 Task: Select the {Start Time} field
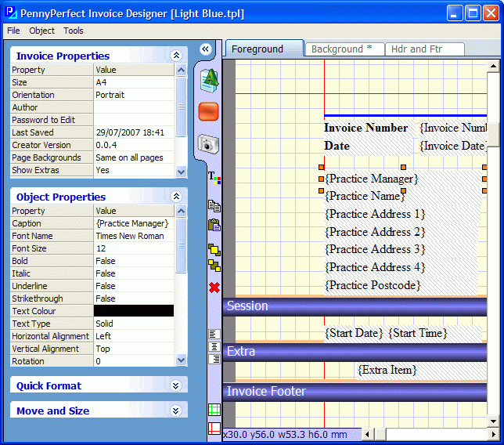point(418,333)
